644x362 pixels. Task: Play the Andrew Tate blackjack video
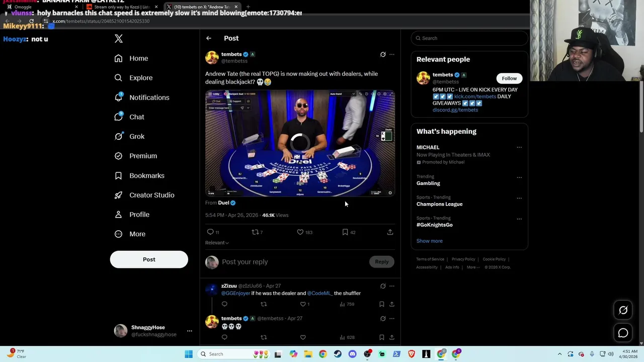(x=300, y=143)
